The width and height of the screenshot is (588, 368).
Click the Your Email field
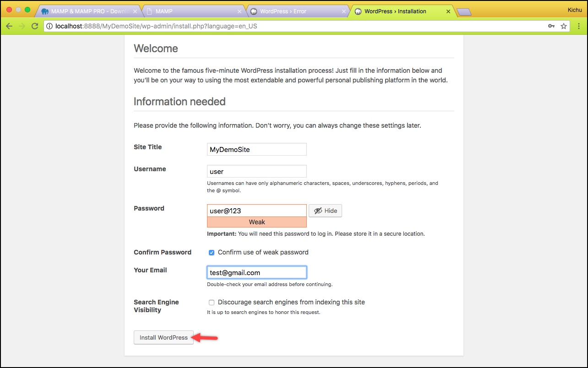[257, 272]
